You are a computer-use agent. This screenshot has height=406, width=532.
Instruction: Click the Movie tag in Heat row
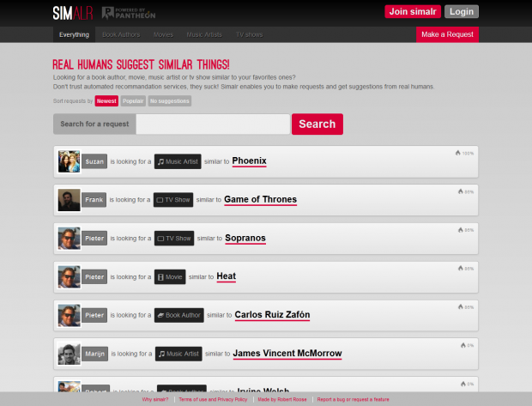point(170,277)
